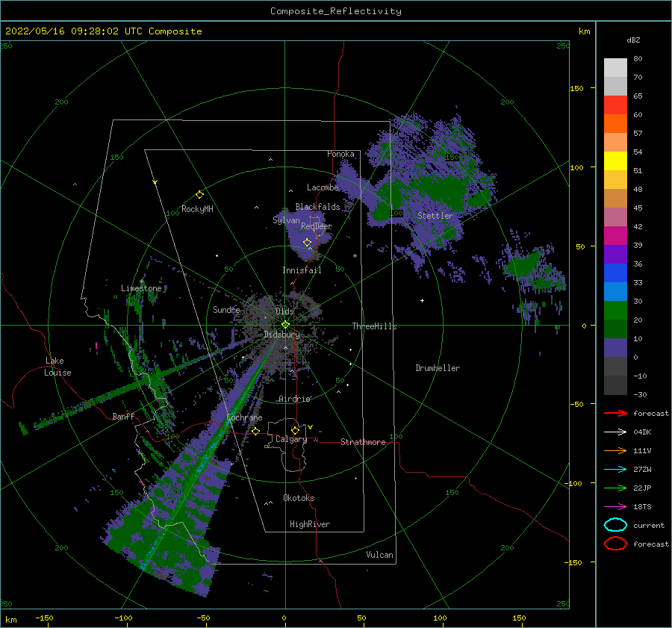
Task: Pick the bright yellow dBZ swatch below 54
Action: 615,161
